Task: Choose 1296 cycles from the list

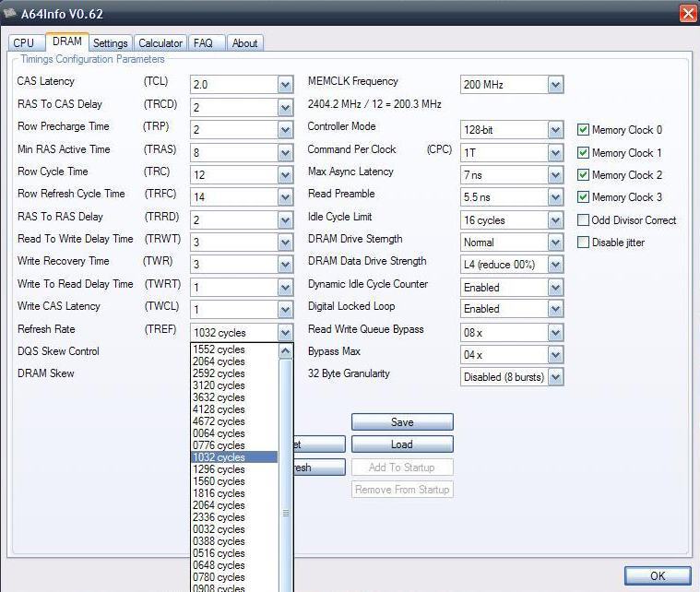Action: coord(234,469)
